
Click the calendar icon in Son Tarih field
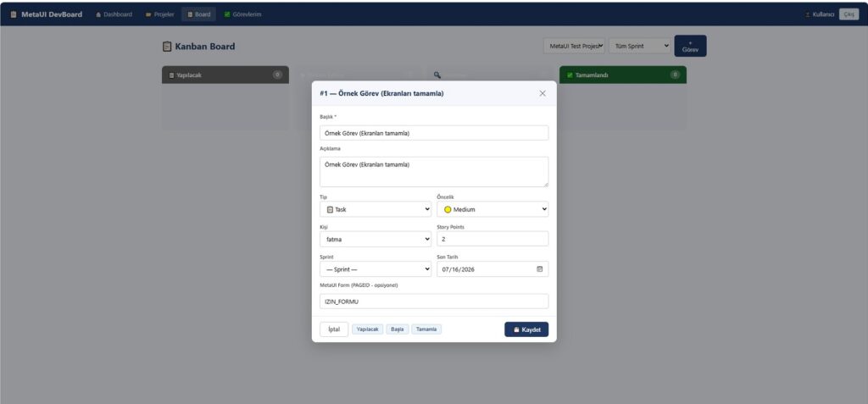tap(540, 269)
